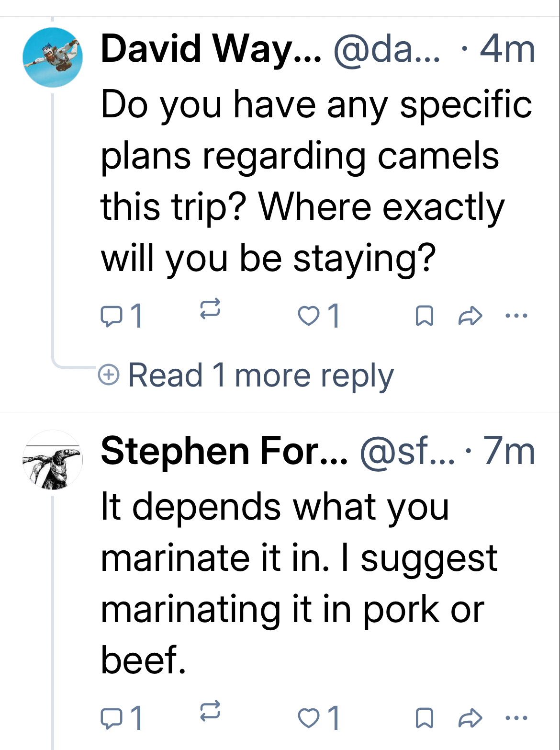Repost Stephen's marinate post
The image size is (560, 750).
[x=210, y=711]
